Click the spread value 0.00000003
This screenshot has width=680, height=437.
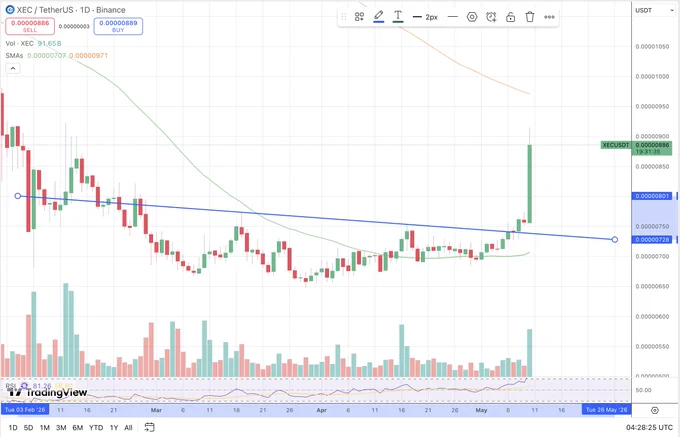pos(74,26)
